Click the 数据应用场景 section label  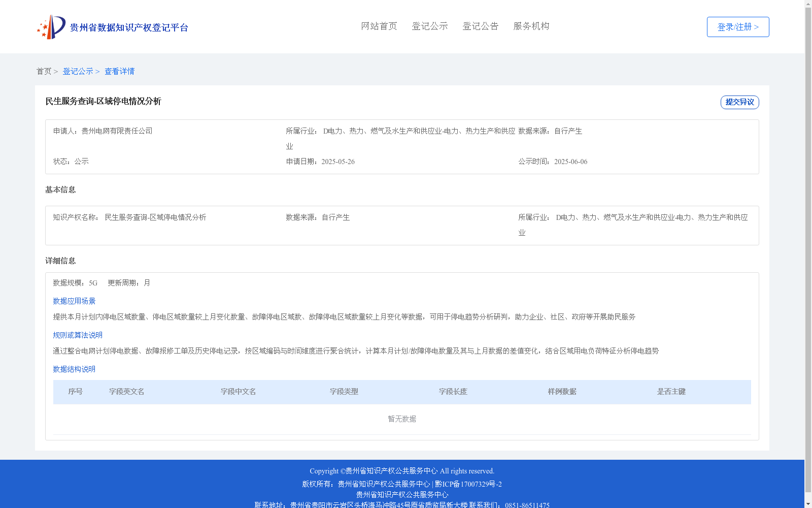pyautogui.click(x=74, y=301)
